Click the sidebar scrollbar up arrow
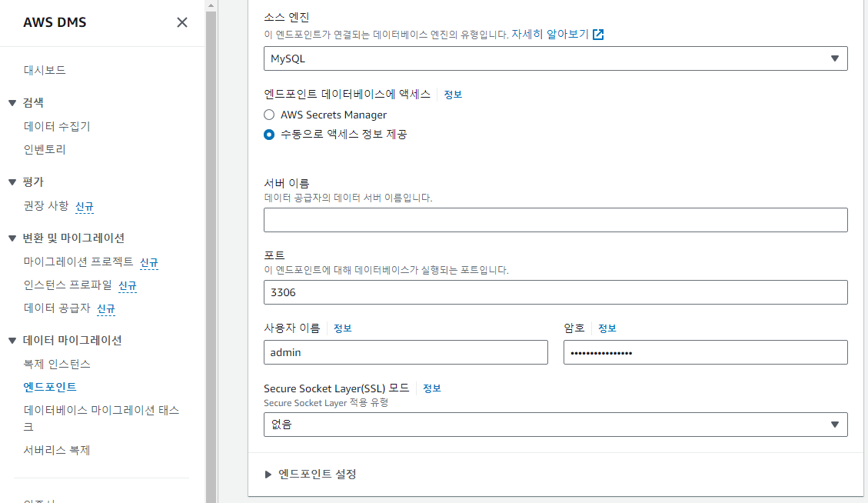This screenshot has height=503, width=868. [211, 5]
